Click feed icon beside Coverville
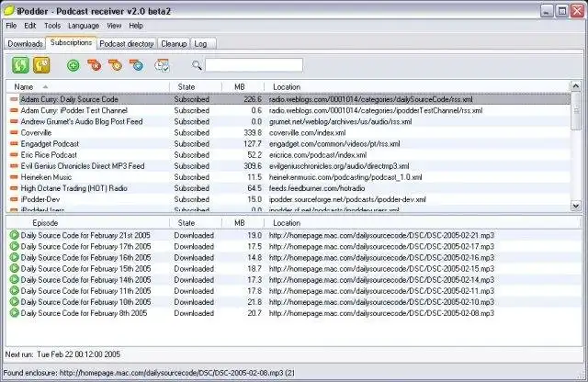 coord(14,132)
